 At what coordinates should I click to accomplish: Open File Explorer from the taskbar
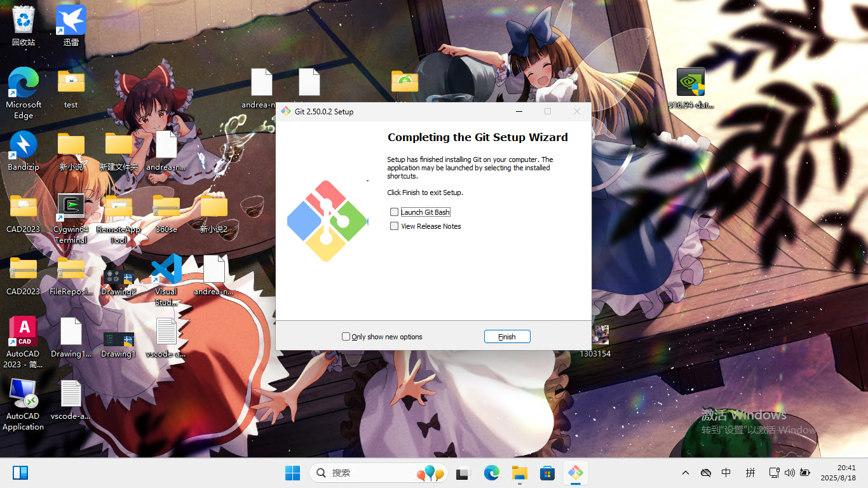click(x=520, y=473)
